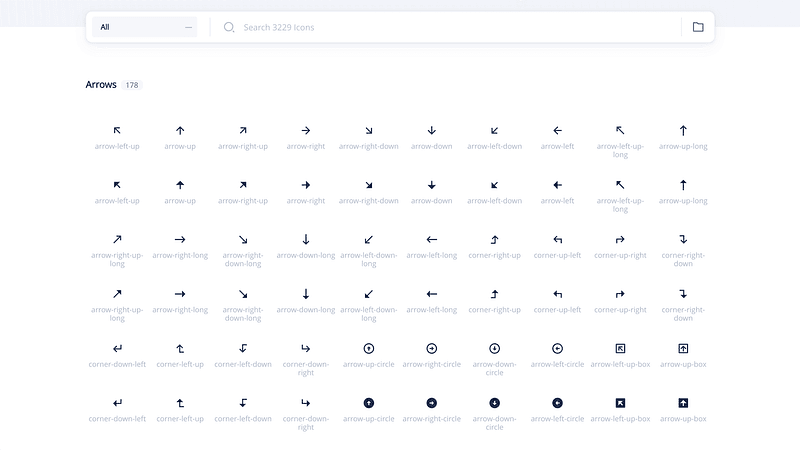This screenshot has height=450, width=800.
Task: Choose the bold arrow-right-down icon
Action: tap(369, 185)
